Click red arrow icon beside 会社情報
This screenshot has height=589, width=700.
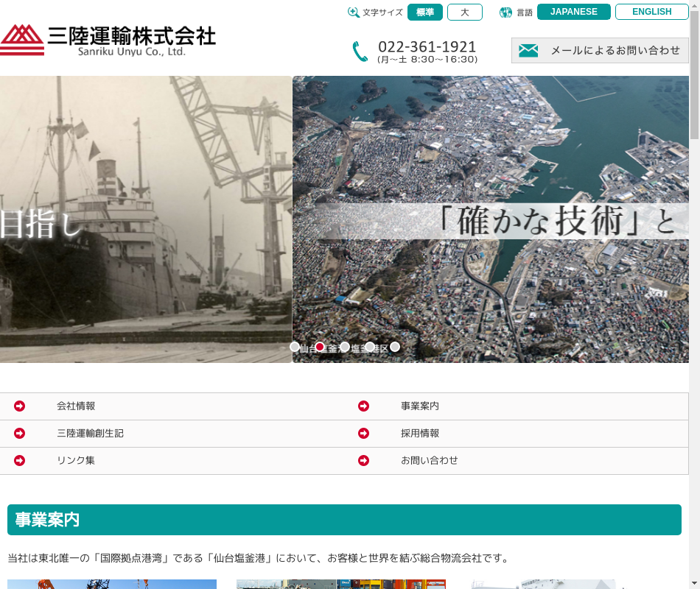pos(20,406)
